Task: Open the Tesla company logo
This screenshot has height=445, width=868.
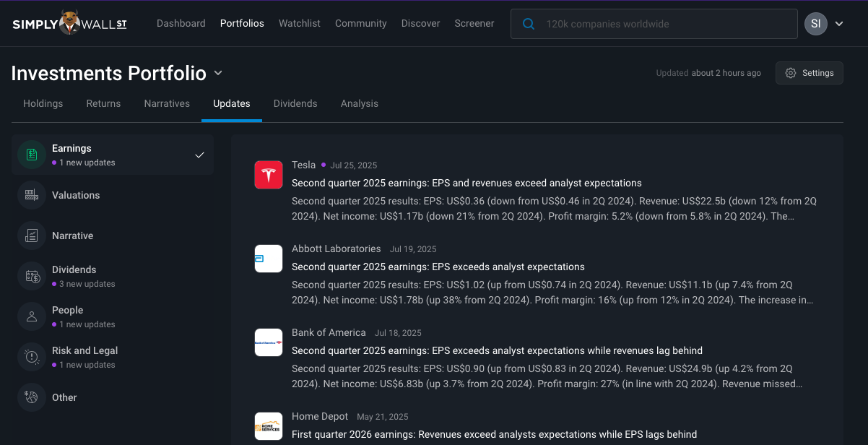Action: [269, 175]
